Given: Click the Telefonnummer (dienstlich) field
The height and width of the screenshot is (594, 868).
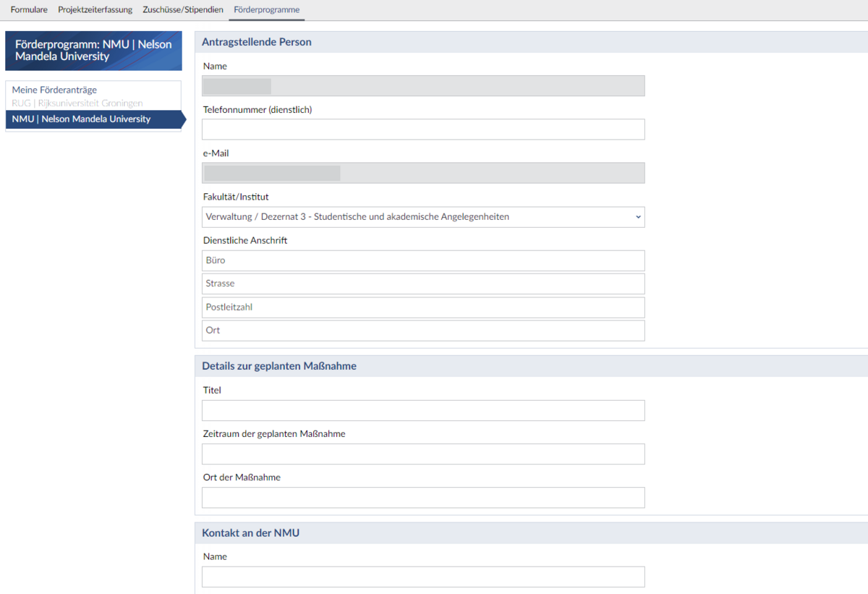Looking at the screenshot, I should 422,129.
